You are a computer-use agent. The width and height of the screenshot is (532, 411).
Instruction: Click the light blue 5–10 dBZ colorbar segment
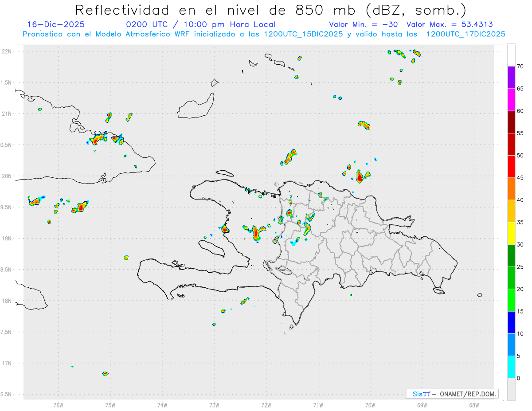511,345
